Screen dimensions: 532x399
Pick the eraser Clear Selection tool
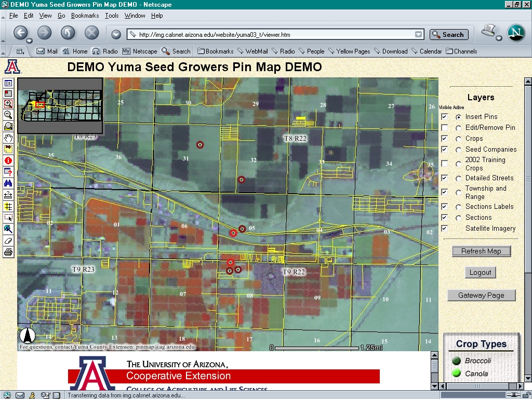(x=8, y=241)
